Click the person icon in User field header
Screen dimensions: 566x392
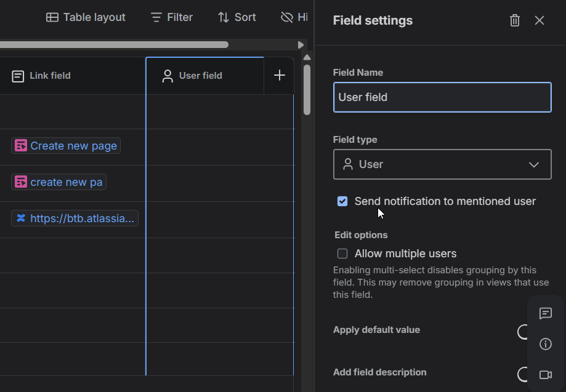[167, 76]
